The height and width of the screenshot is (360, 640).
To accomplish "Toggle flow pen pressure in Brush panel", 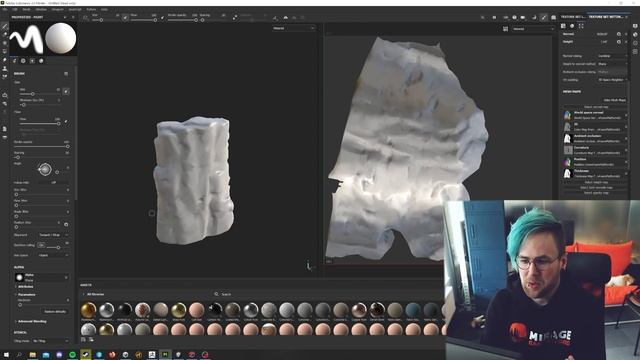I will pyautogui.click(x=66, y=122).
